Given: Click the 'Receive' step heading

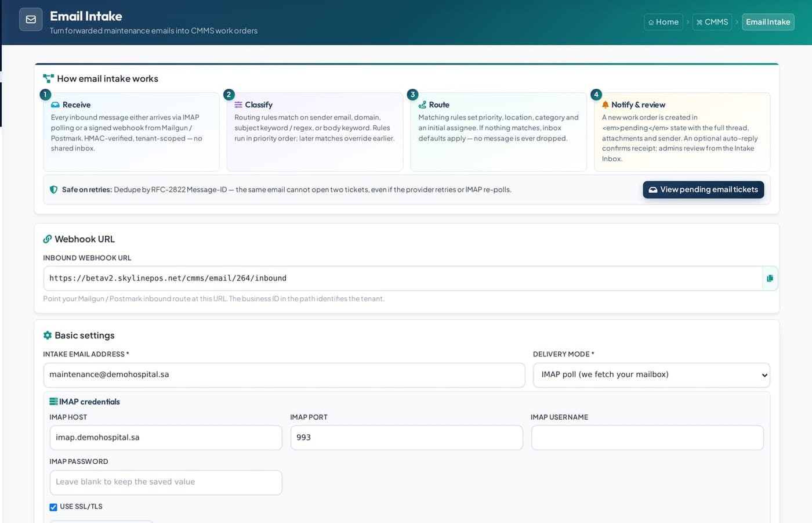Looking at the screenshot, I should click(77, 105).
